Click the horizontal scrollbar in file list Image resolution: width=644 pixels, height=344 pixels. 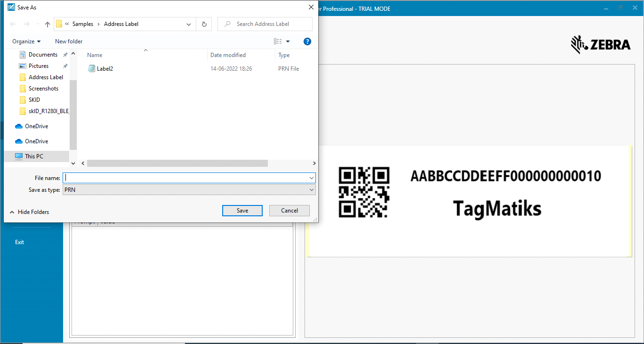coord(177,163)
